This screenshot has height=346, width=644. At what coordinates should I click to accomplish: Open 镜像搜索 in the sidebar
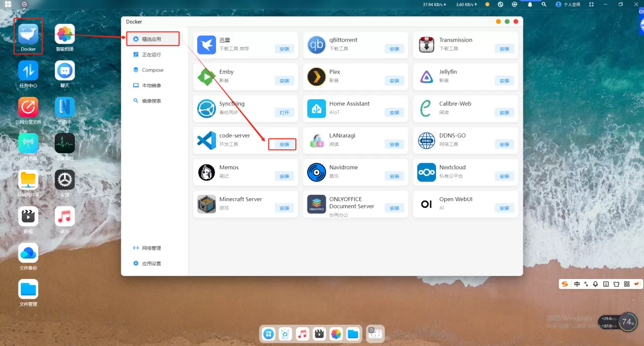pos(151,101)
